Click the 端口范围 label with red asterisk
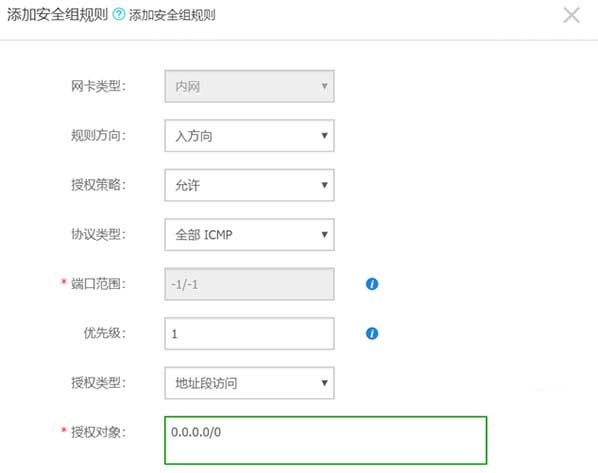 click(x=94, y=284)
